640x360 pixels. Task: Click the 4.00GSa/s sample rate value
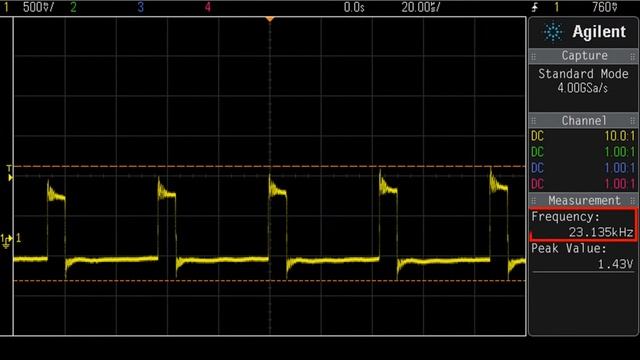point(582,88)
